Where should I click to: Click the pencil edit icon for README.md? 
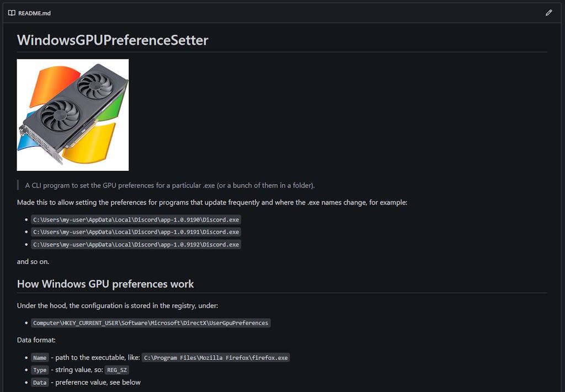click(548, 13)
